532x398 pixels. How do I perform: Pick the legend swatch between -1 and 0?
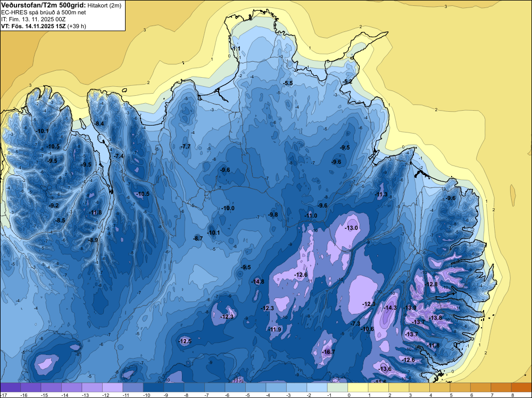click(x=338, y=387)
